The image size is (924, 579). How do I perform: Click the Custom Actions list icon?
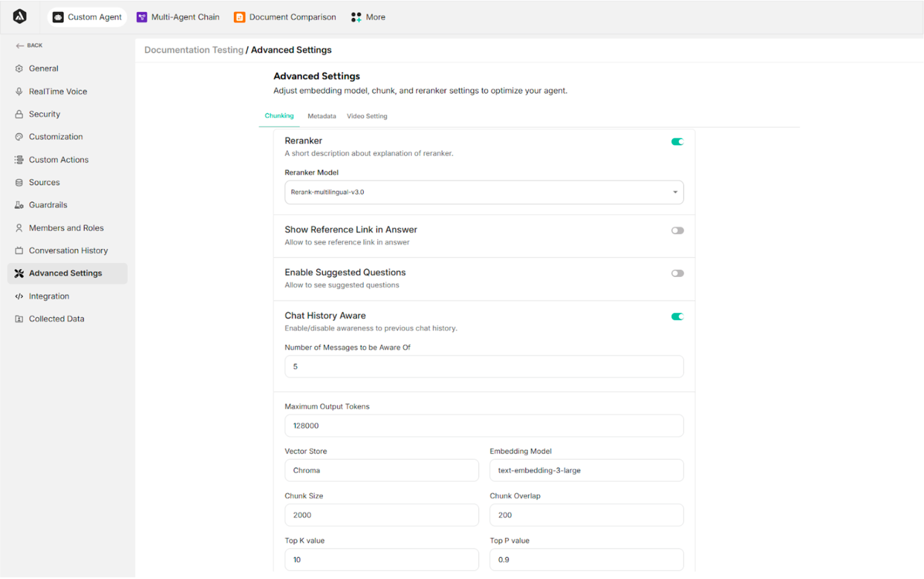click(19, 160)
